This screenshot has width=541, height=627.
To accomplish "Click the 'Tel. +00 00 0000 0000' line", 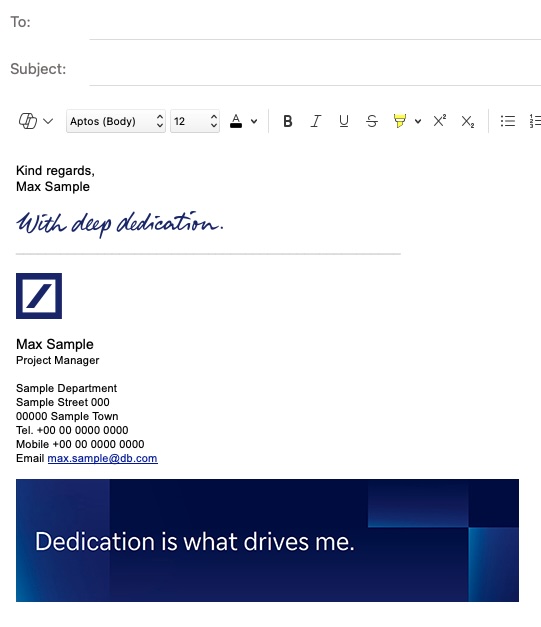I will (x=72, y=430).
